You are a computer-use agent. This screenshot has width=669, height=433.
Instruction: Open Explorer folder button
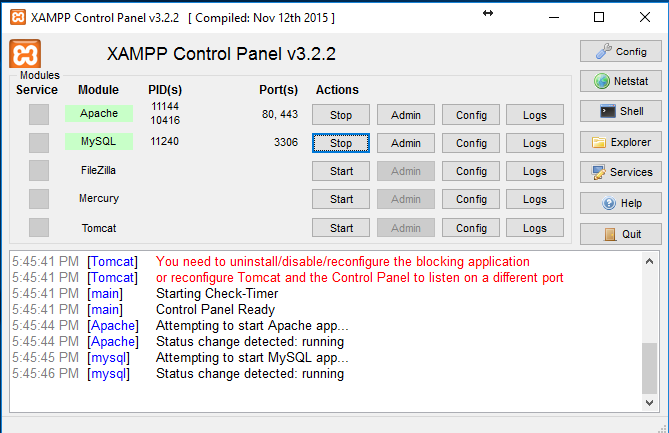pos(620,142)
